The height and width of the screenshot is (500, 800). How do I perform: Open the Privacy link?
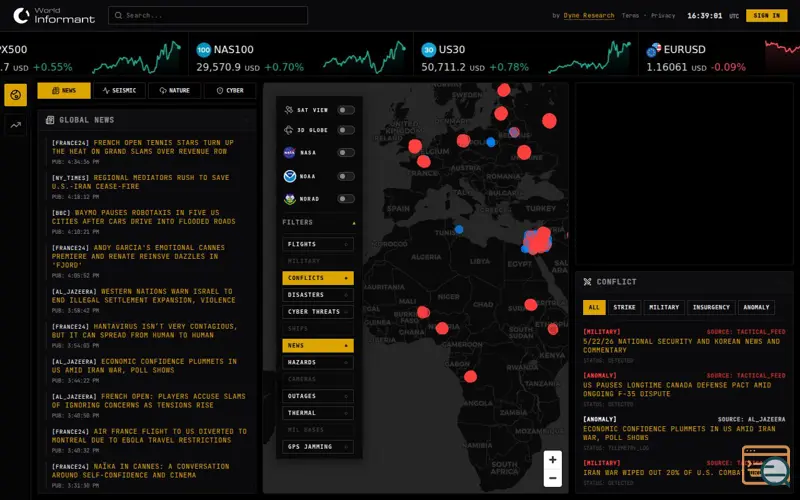(x=663, y=16)
